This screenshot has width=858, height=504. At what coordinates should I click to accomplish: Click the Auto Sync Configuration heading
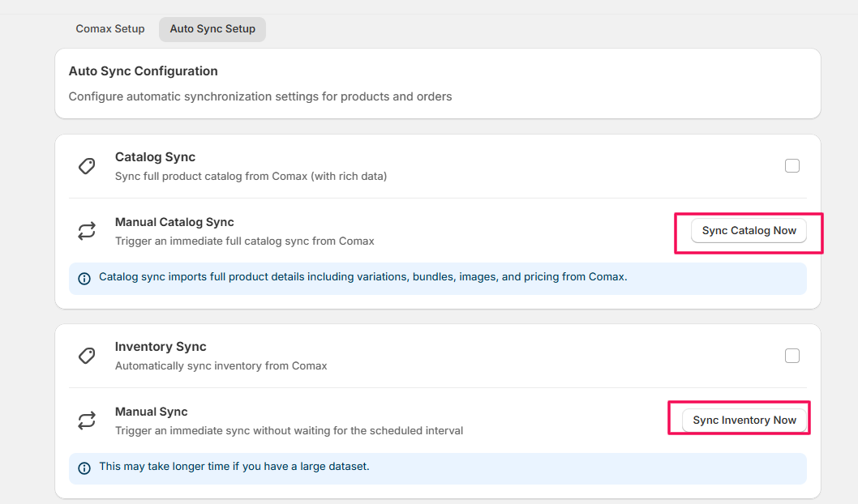[x=143, y=71]
